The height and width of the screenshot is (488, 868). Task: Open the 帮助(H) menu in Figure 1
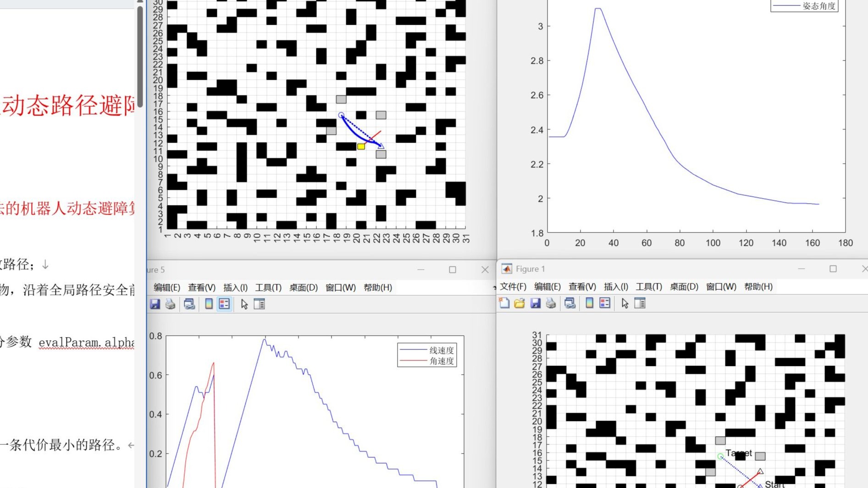(x=758, y=287)
